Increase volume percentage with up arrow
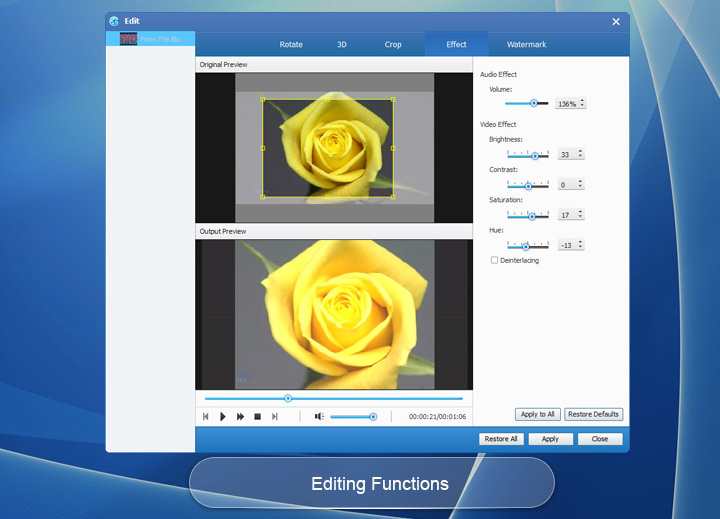Screen dimensions: 720x519 (x=582, y=101)
